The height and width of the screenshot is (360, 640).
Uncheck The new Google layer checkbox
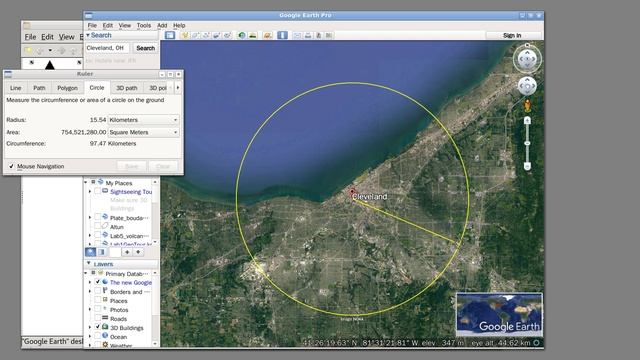pyautogui.click(x=98, y=282)
